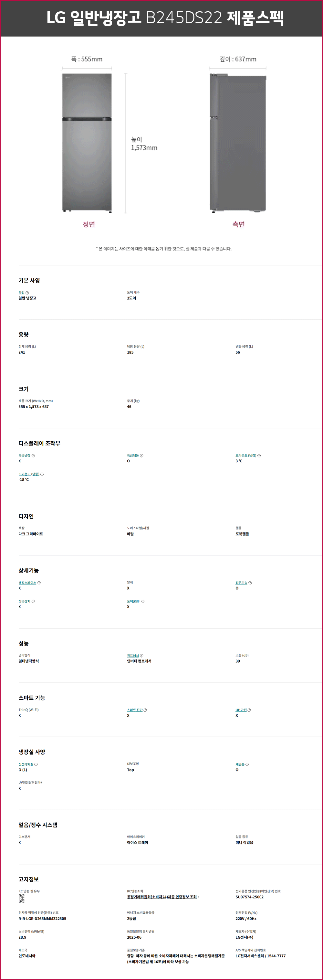Click info icon next to 초기온도 (냉동)

[x=42, y=474]
